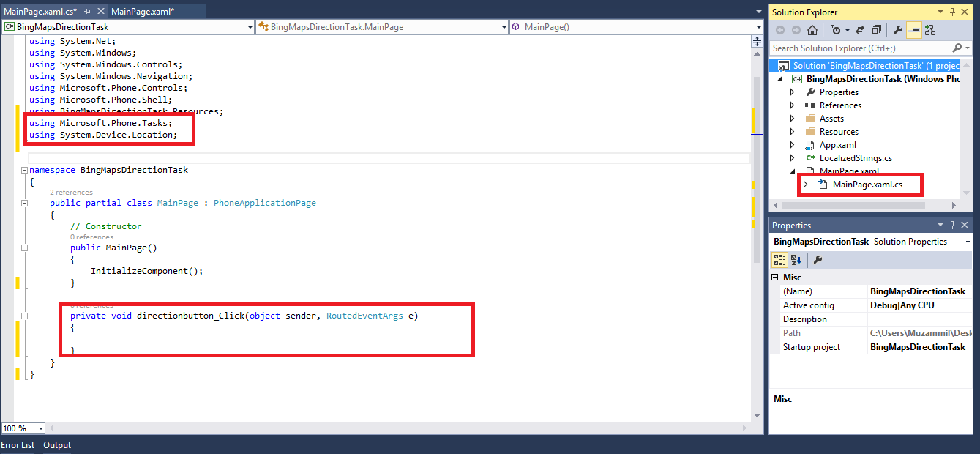Screen dimensions: 980x454
Task: Select the Assets folder item
Action: pyautogui.click(x=831, y=119)
